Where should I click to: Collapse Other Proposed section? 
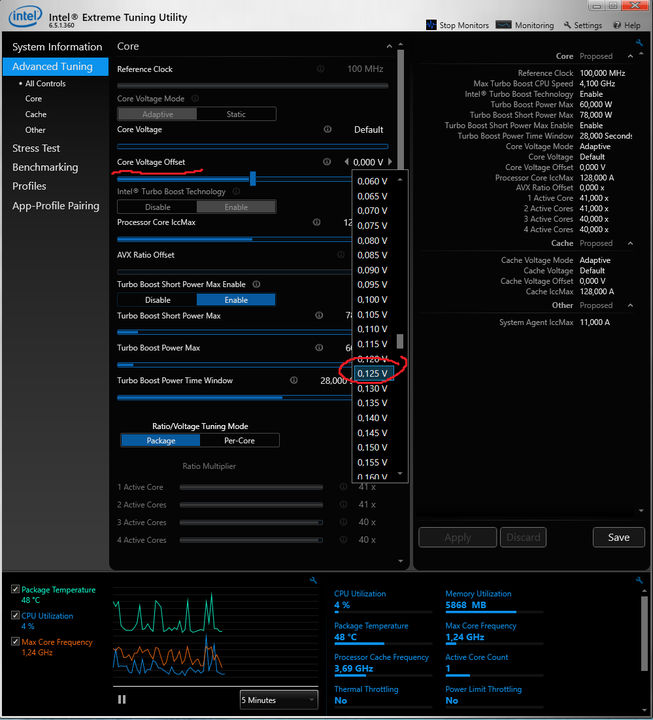click(x=630, y=305)
